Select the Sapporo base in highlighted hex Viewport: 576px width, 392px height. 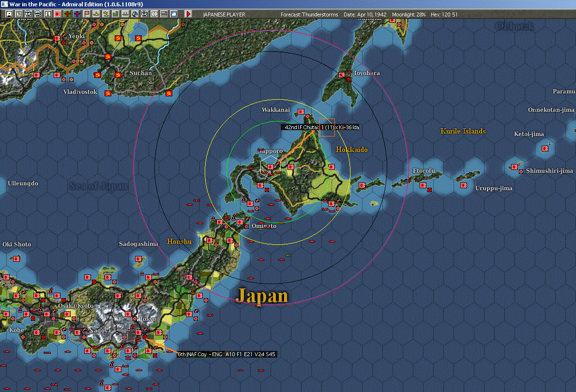click(271, 167)
